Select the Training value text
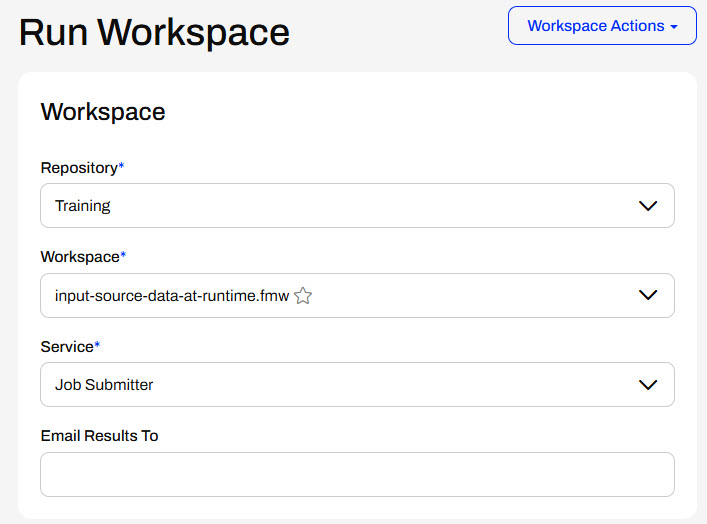Image resolution: width=707 pixels, height=524 pixels. 82,206
